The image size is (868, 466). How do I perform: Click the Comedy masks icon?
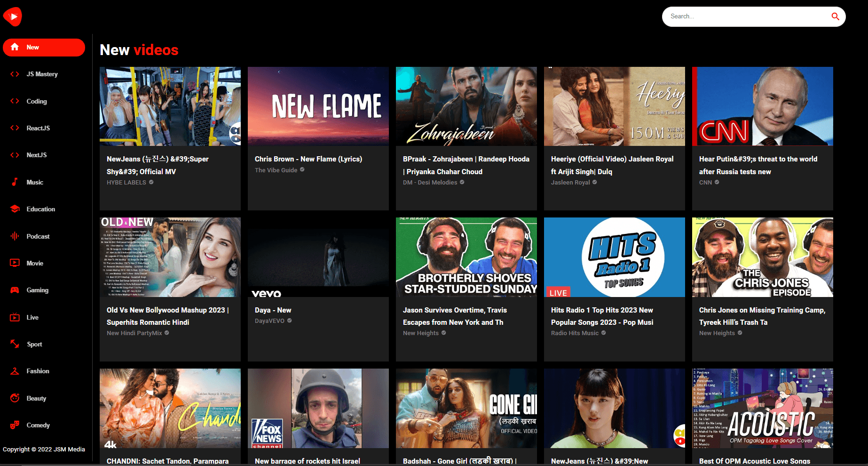click(x=15, y=425)
